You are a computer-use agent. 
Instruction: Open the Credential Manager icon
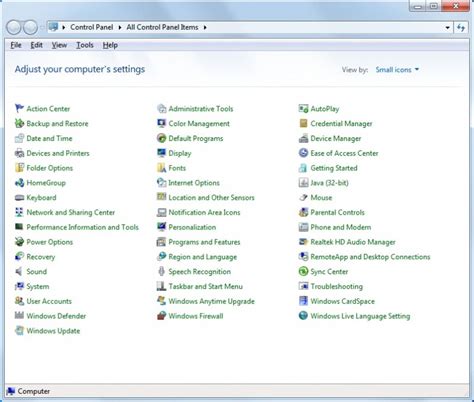[x=303, y=123]
